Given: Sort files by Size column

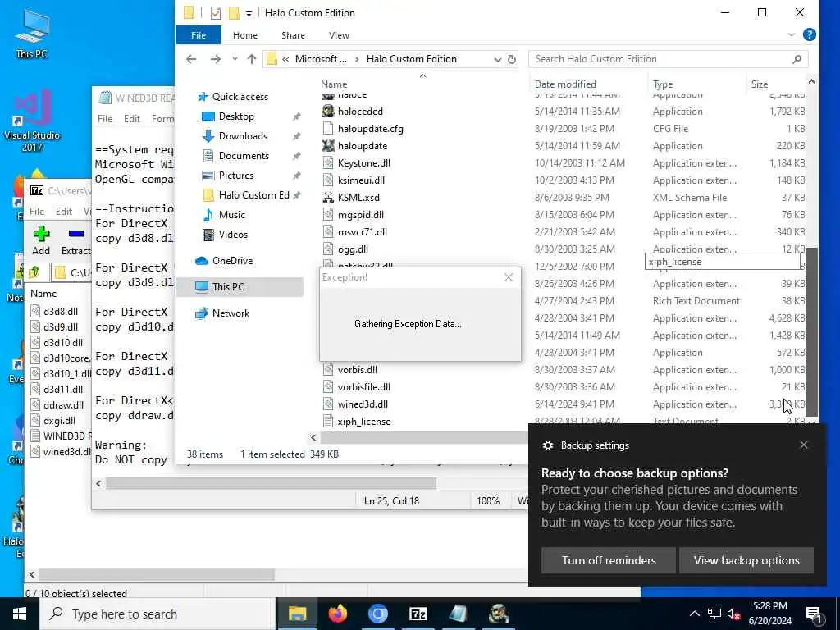Looking at the screenshot, I should [759, 84].
